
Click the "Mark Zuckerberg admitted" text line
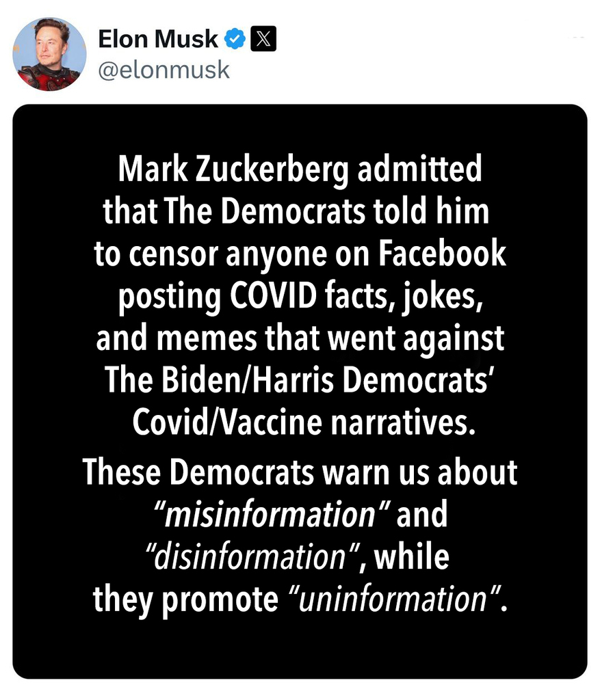pos(300,170)
